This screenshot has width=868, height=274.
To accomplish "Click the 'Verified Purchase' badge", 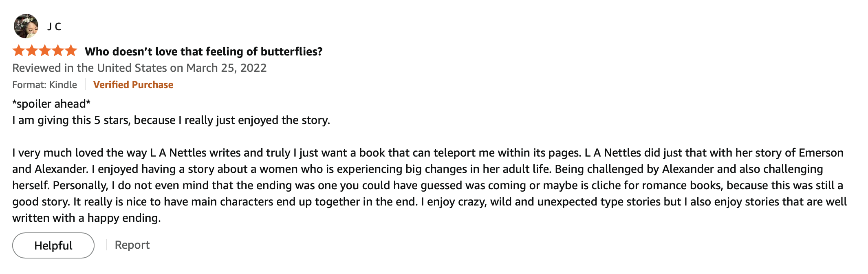I will tap(133, 85).
